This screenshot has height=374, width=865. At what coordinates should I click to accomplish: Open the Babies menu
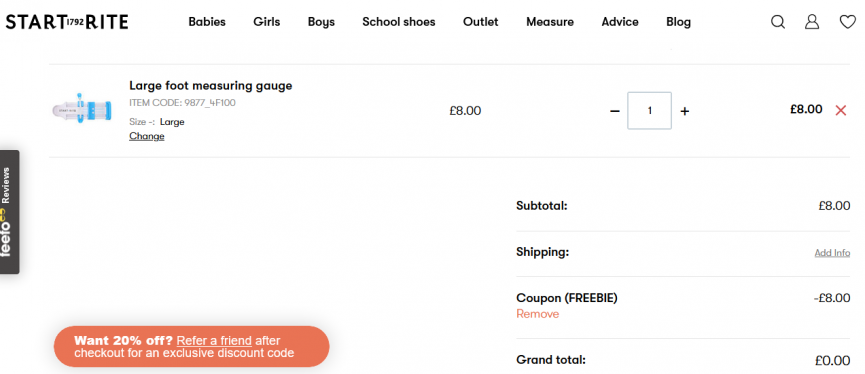pos(207,22)
